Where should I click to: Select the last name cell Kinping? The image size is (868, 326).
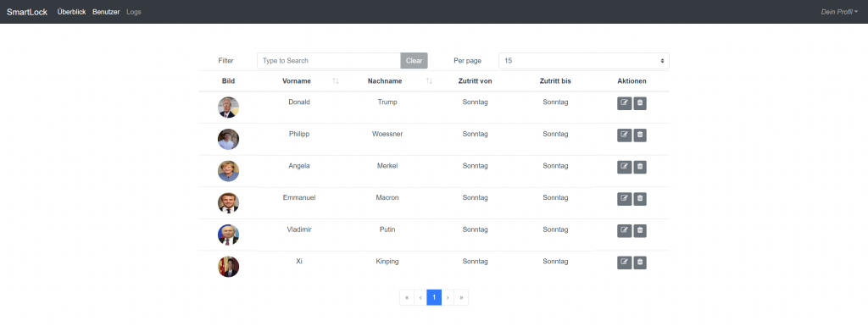click(387, 262)
